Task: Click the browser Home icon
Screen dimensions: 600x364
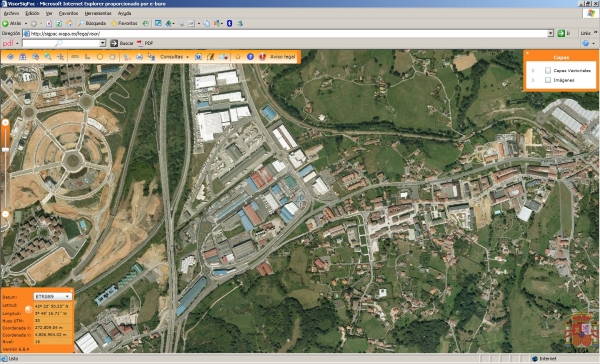Action: click(69, 23)
